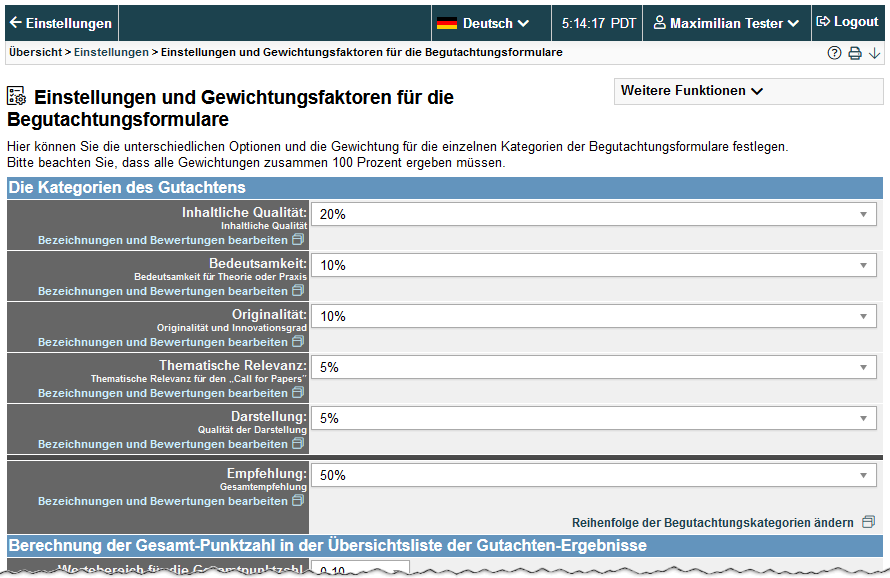Click the back arrow beside Einstellungen
The image size is (890, 578).
coord(16,23)
